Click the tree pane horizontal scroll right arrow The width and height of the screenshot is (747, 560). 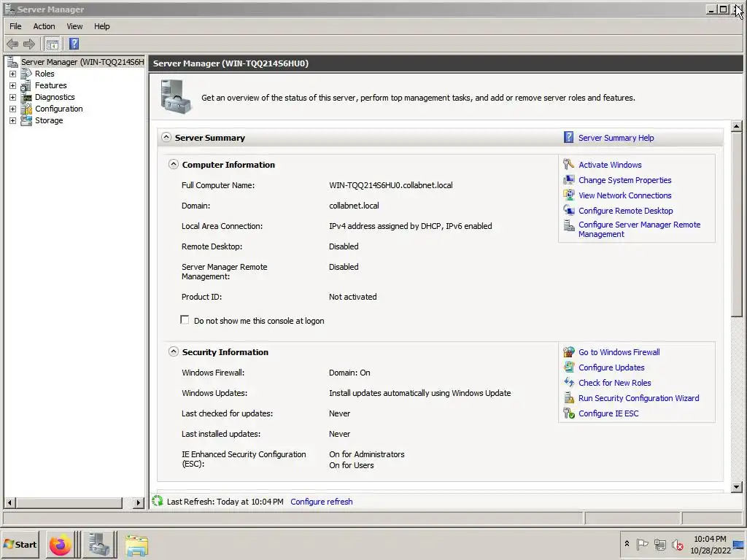138,502
